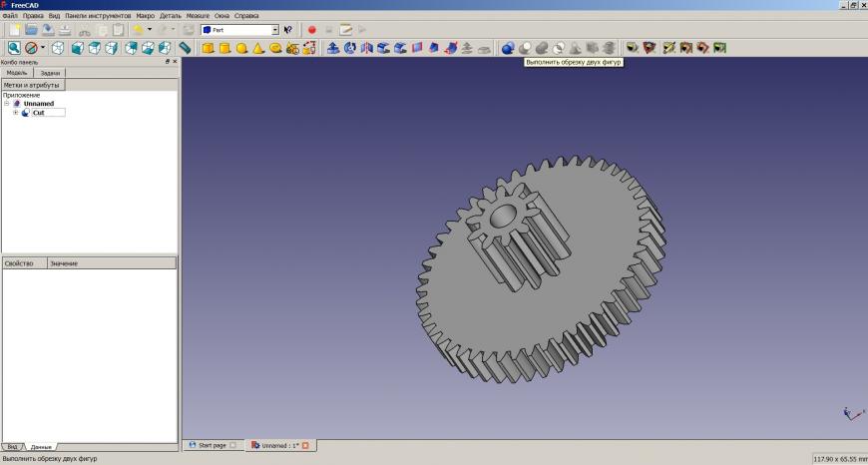Open the What's This help tool
Screen dimensions: 868x465
point(288,30)
